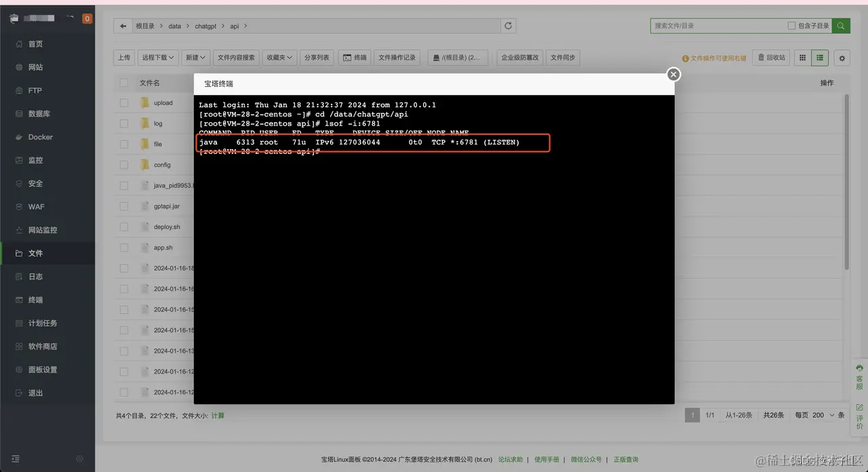
Task: Click the back arrow in path bar
Action: coord(123,26)
